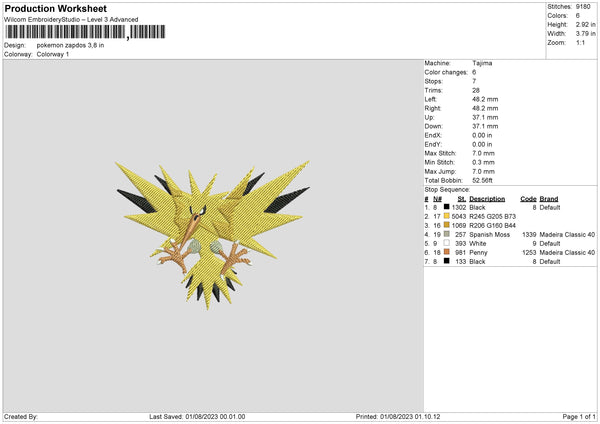Click 'Wilcom EmbroideryStudio – Level 3 Advanced' text
This screenshot has height=424, width=600.
point(71,20)
